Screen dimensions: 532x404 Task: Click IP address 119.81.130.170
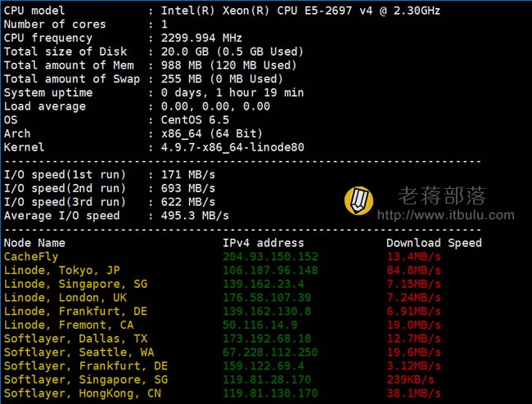[x=270, y=393]
